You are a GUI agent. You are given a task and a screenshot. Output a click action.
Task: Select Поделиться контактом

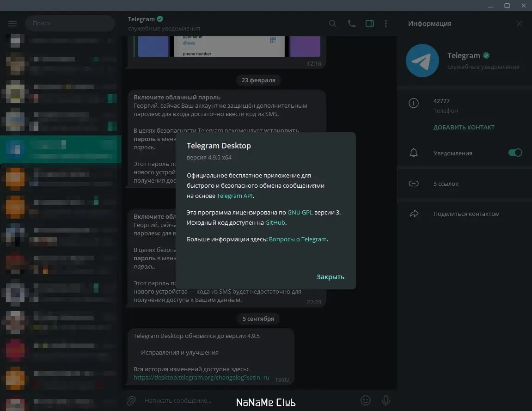466,214
